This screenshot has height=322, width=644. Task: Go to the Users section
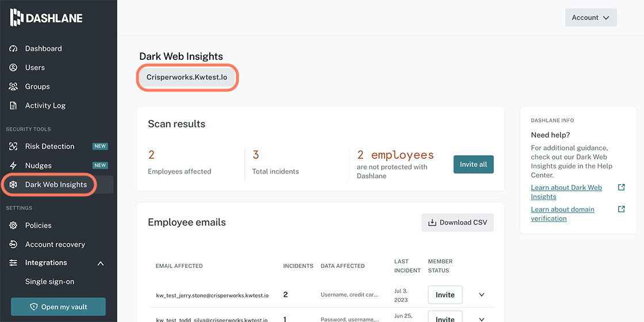[x=35, y=67]
